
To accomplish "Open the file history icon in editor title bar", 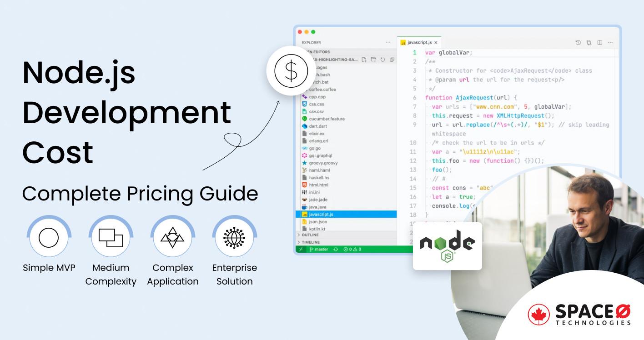I will (578, 42).
